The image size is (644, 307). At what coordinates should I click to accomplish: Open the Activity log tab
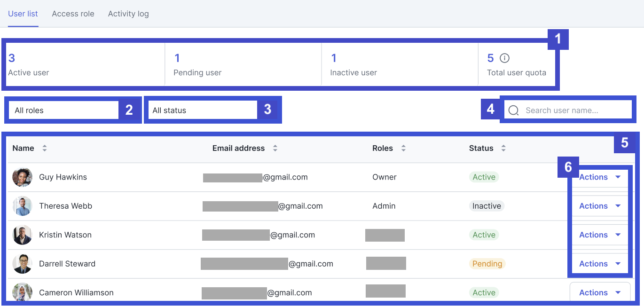pos(128,14)
